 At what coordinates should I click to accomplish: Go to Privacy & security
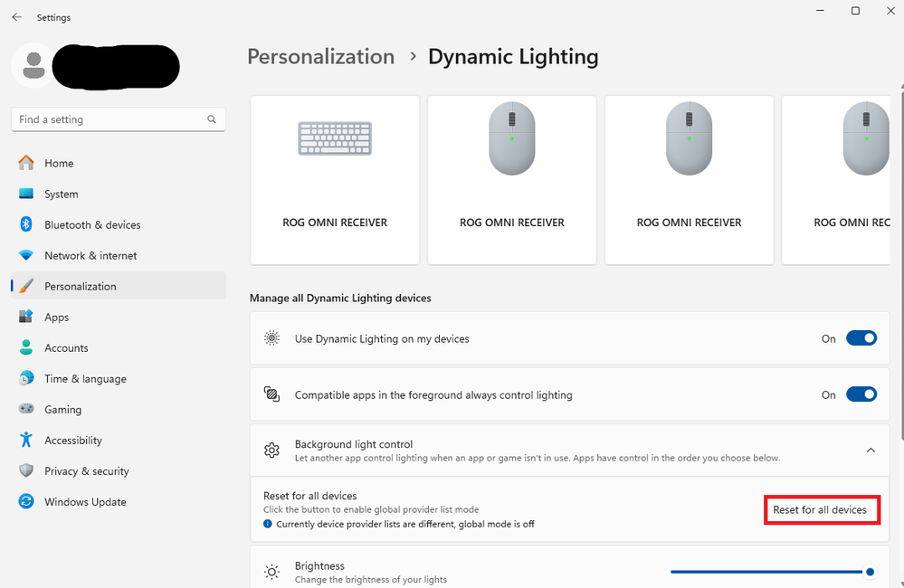click(119, 471)
